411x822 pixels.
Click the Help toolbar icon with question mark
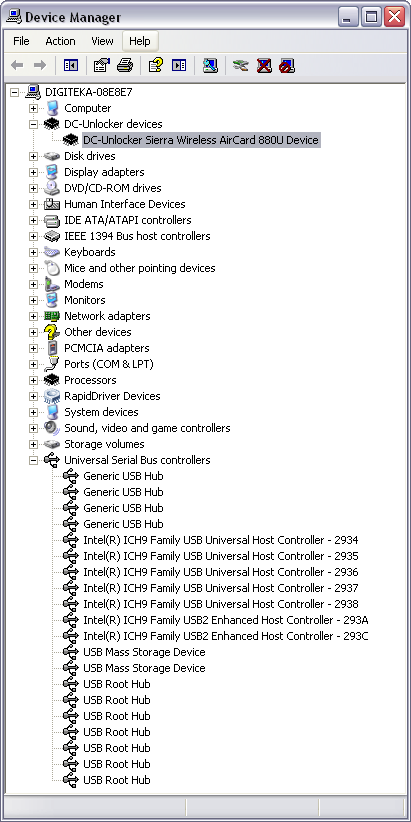[156, 66]
